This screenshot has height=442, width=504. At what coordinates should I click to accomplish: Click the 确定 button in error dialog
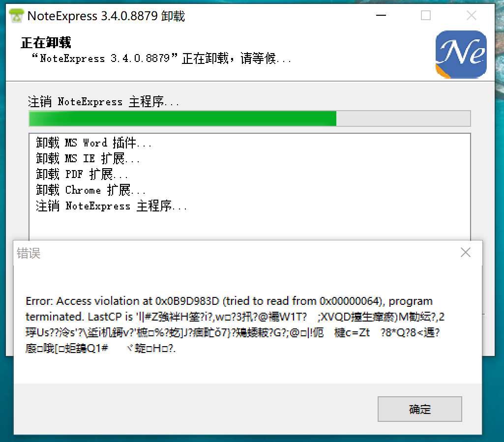click(x=420, y=409)
